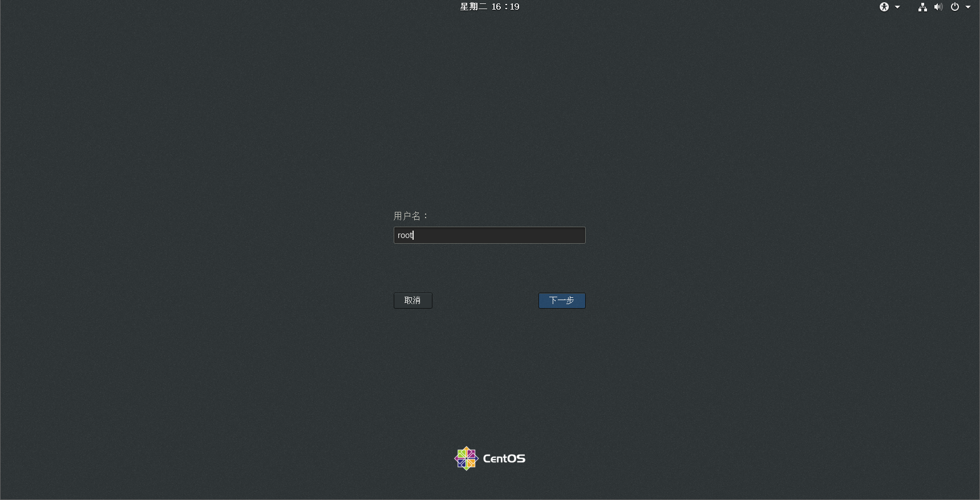Click the blank space between 取消 and 下一步
The width and height of the screenshot is (980, 500).
(485, 301)
